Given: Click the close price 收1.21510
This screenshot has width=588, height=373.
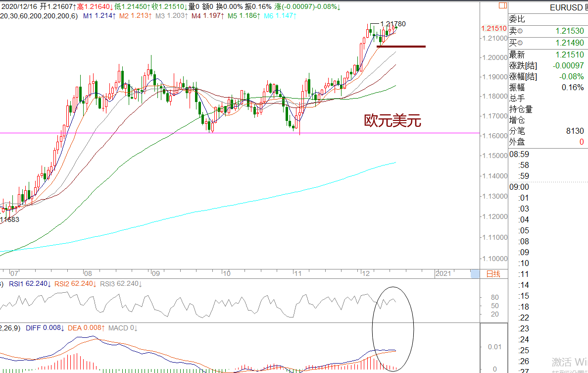Looking at the screenshot, I should [x=170, y=6].
